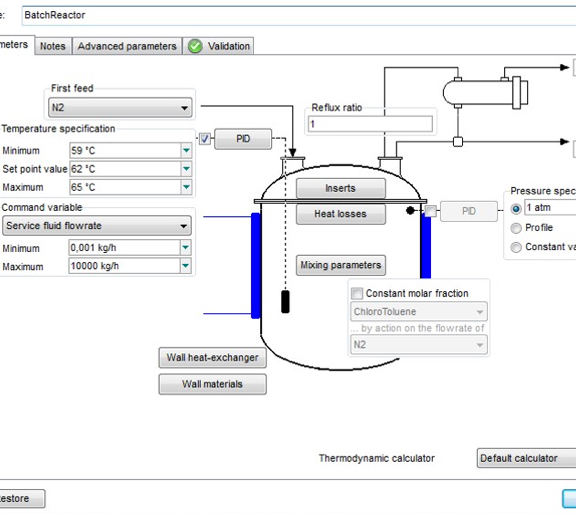Click the green Validation checkmark icon
This screenshot has width=576, height=515.
[195, 46]
